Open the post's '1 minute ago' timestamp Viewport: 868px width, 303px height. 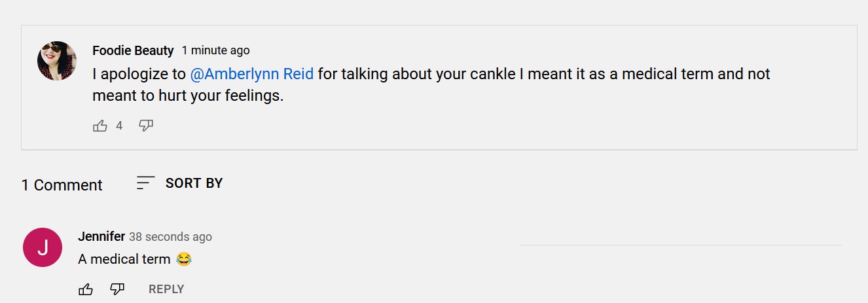point(215,50)
